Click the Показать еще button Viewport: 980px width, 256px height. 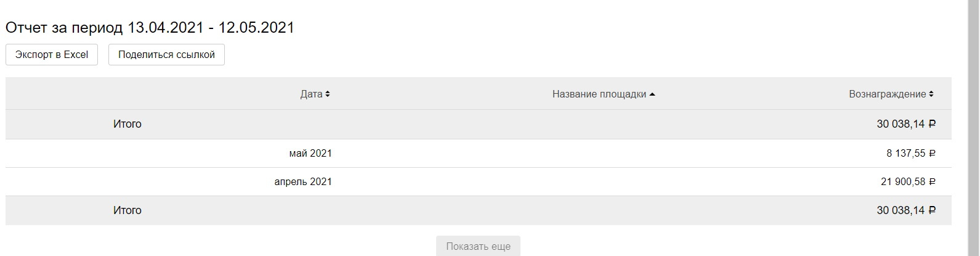(x=478, y=246)
